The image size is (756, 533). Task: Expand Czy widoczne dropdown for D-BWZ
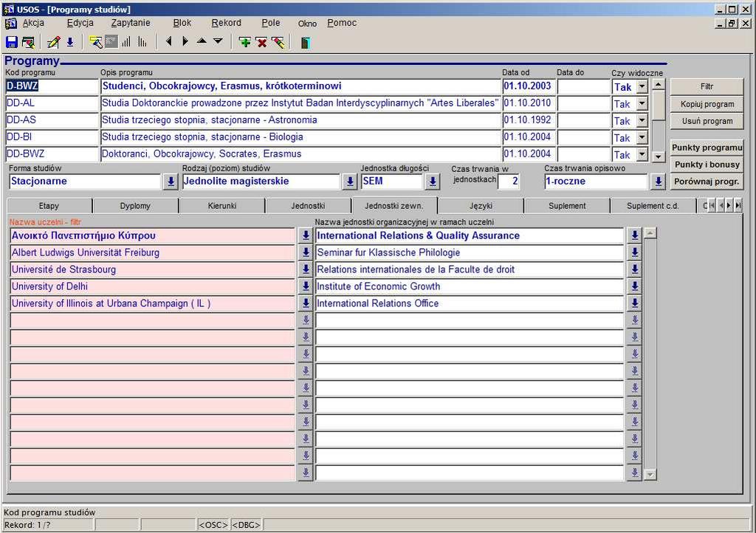point(642,87)
